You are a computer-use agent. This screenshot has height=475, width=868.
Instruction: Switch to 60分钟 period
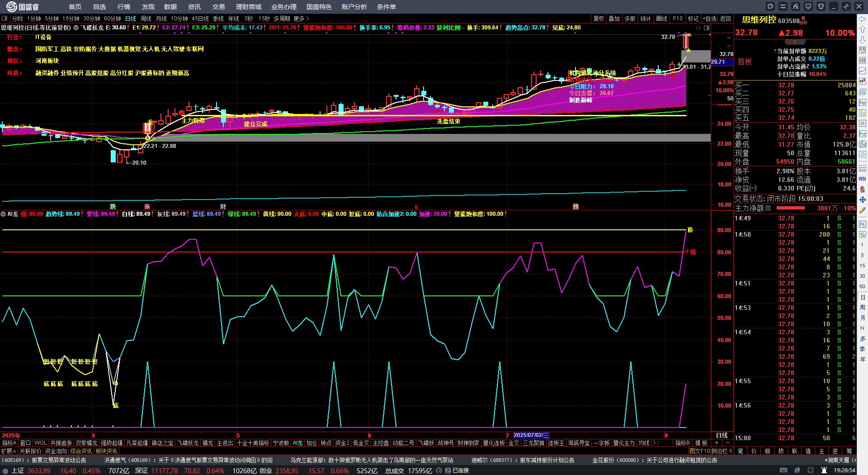113,19
